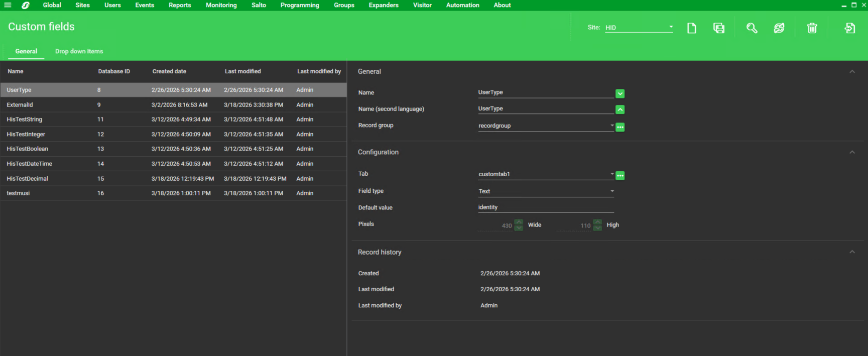868x356 pixels.
Task: Open the Users menu
Action: pos(112,5)
